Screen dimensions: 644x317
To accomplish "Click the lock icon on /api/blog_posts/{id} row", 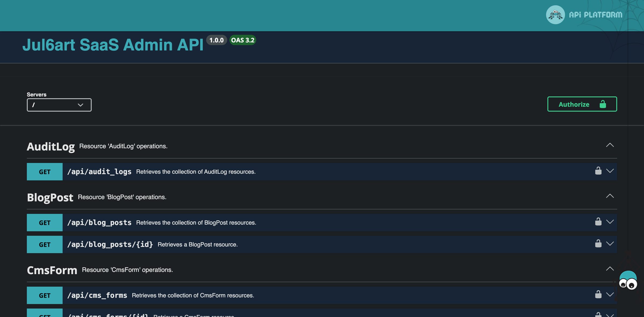I will pyautogui.click(x=598, y=244).
